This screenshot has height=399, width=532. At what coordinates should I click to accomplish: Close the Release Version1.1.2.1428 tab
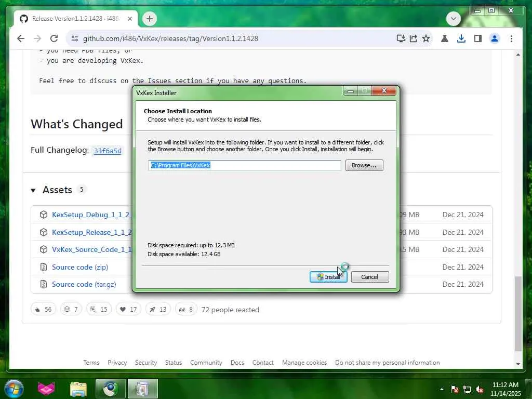129,19
